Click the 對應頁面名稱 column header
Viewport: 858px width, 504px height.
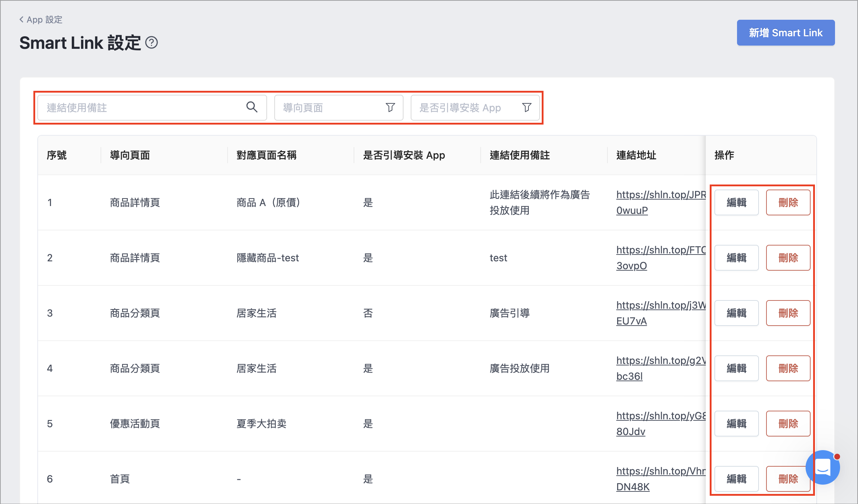pyautogui.click(x=266, y=155)
